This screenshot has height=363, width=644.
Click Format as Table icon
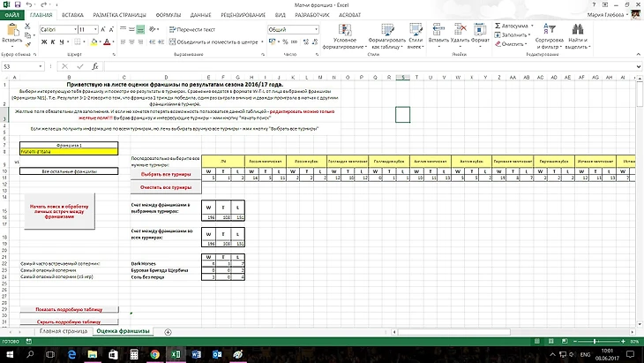pyautogui.click(x=386, y=30)
